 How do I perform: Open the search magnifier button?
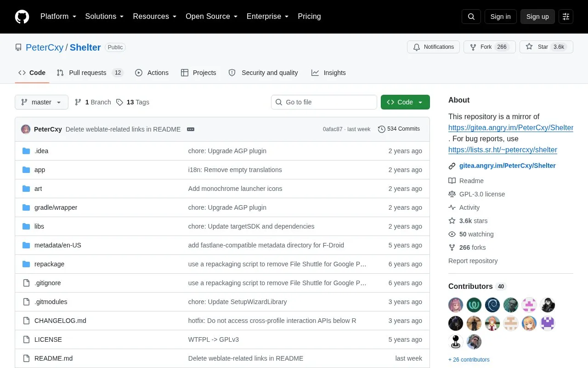(471, 17)
